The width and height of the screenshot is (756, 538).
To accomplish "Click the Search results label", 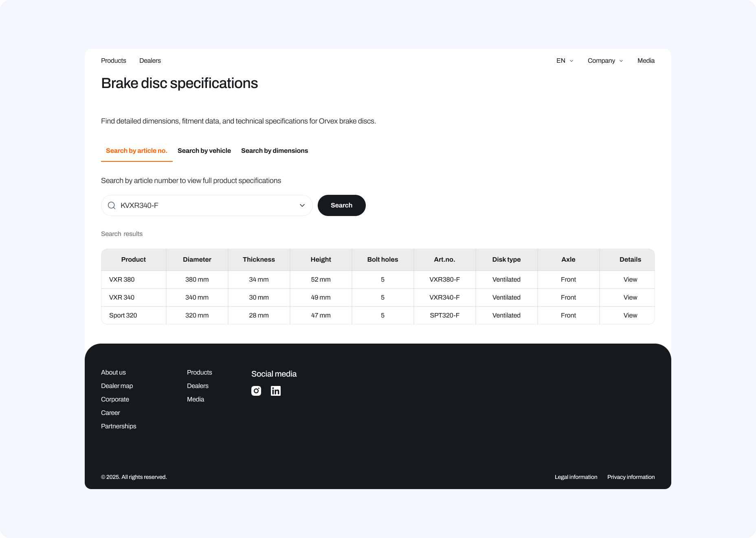I will (x=122, y=234).
